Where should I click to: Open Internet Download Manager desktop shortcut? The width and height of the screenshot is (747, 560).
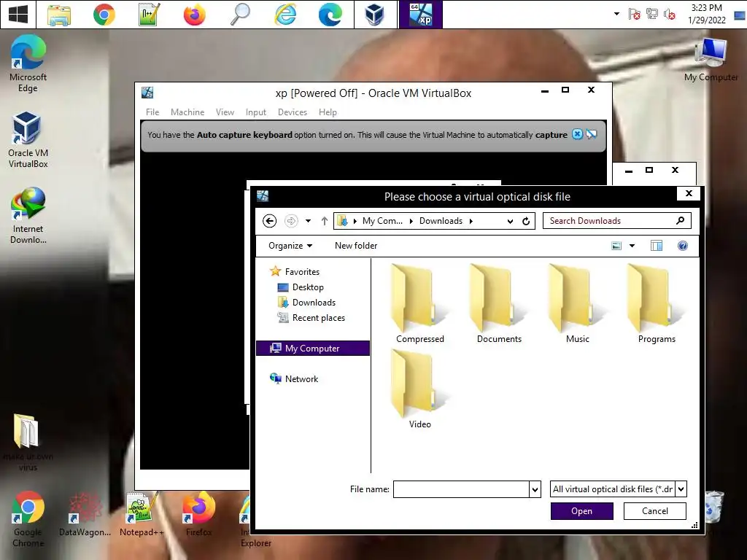[28, 216]
